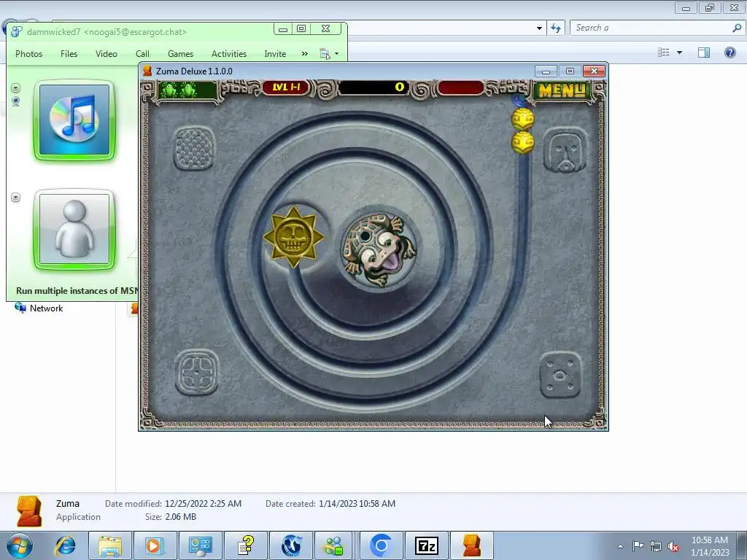Click the question mark document taskbar icon

tap(245, 545)
